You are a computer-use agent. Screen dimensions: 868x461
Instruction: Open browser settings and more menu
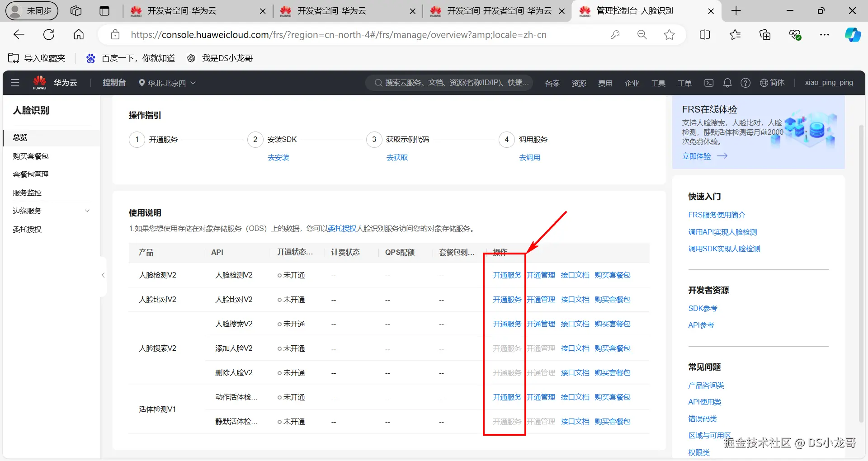825,34
